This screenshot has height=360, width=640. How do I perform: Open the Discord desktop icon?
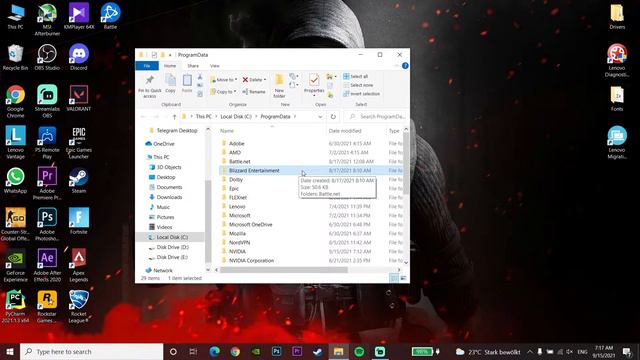79,58
